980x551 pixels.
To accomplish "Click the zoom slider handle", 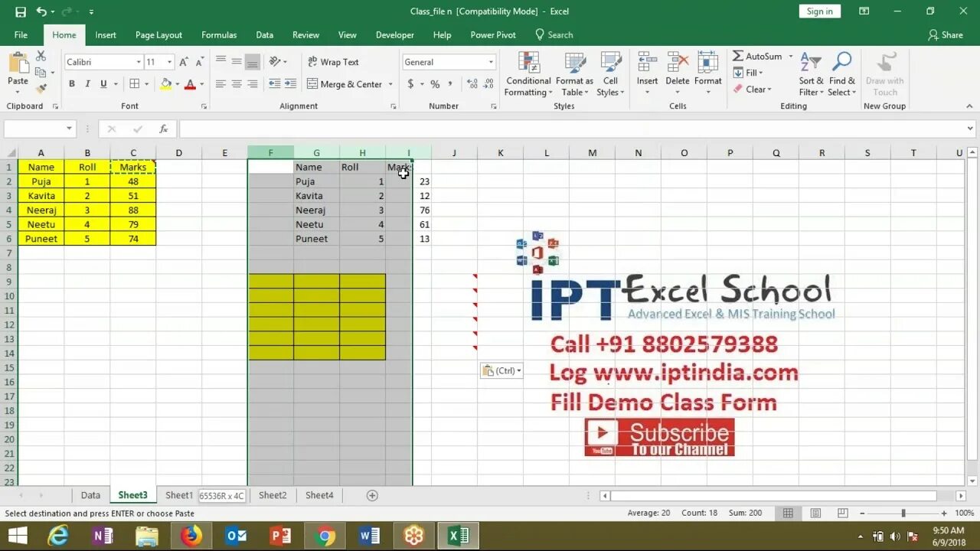I will pyautogui.click(x=903, y=514).
